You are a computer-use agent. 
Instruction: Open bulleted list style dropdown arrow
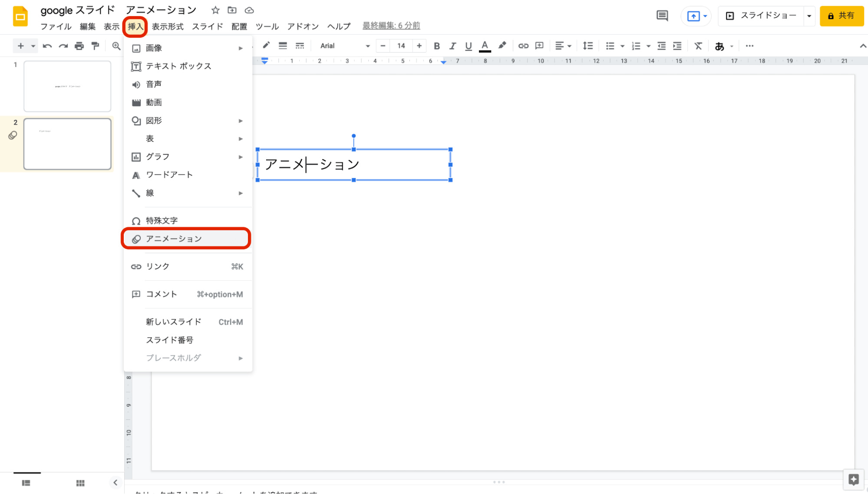coord(622,46)
